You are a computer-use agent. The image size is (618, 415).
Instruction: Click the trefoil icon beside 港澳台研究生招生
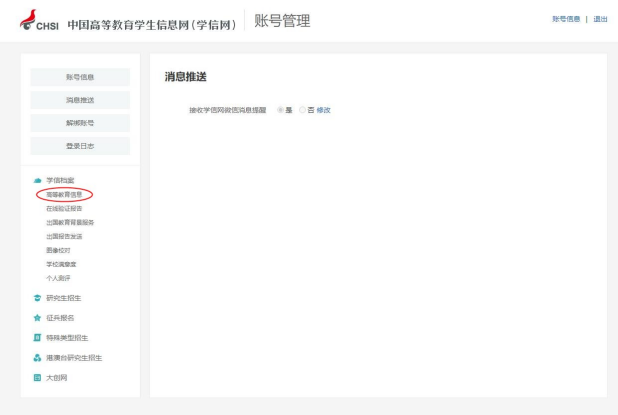point(37,358)
